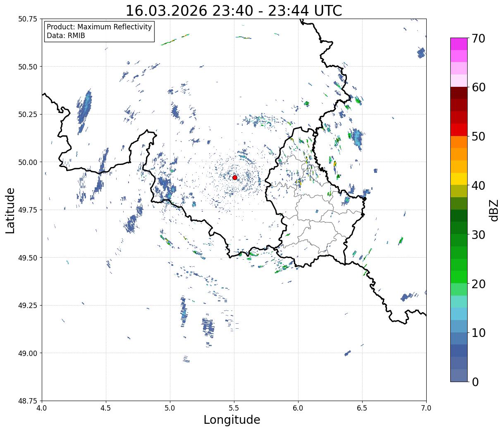504x430 pixels.
Task: Click the 30 tick label on colorbar
Action: click(x=478, y=235)
